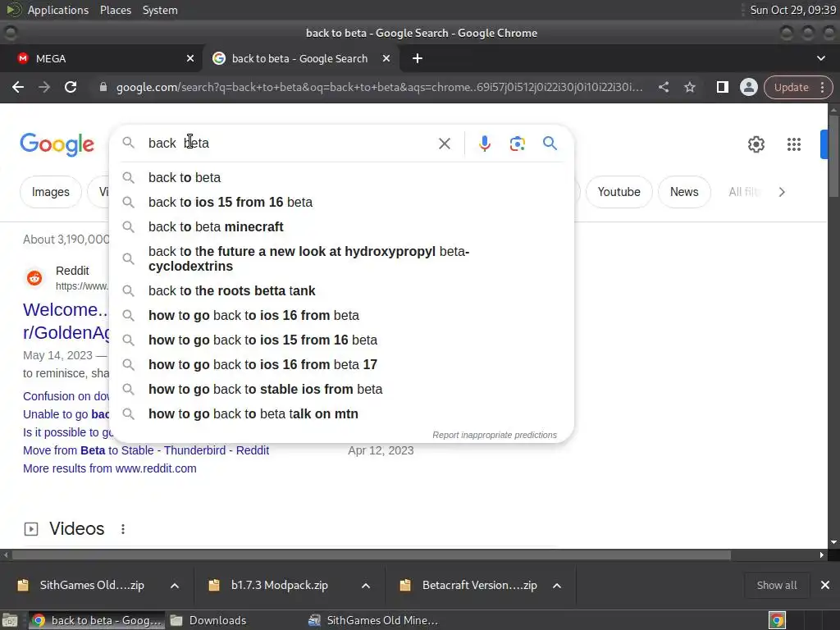Close the MEGA tab
This screenshot has height=630, width=840.
pyautogui.click(x=190, y=58)
